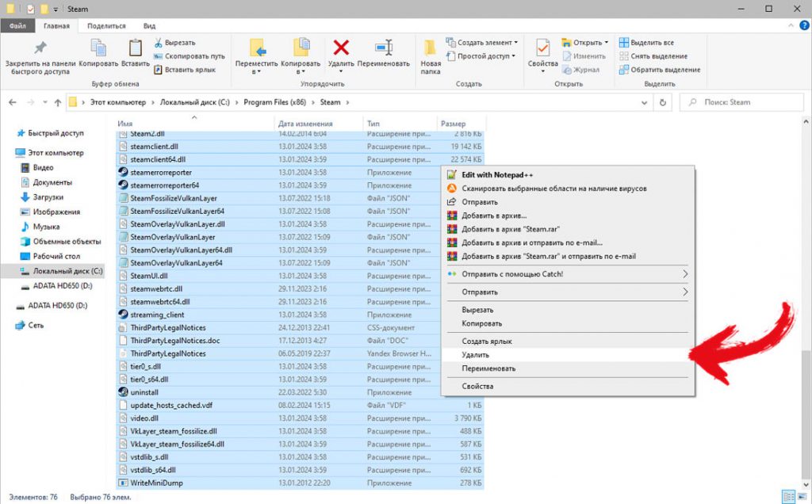Expand the Open (Открыть) dropdown in ribbon

click(585, 43)
